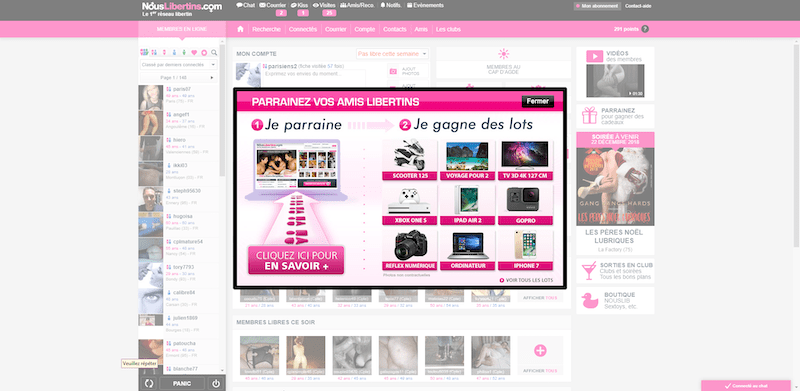Open the Les clubs menu item
This screenshot has height=391, width=800.
448,29
